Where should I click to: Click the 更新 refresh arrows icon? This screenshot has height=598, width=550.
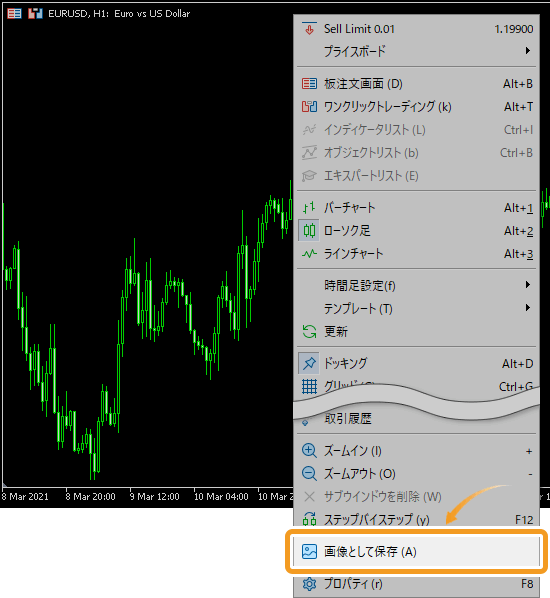coord(309,331)
